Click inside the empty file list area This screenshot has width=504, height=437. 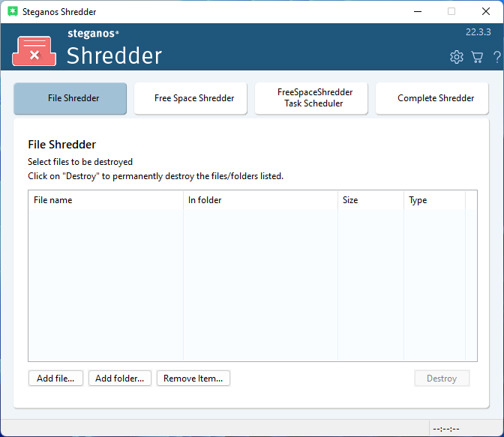tap(247, 285)
